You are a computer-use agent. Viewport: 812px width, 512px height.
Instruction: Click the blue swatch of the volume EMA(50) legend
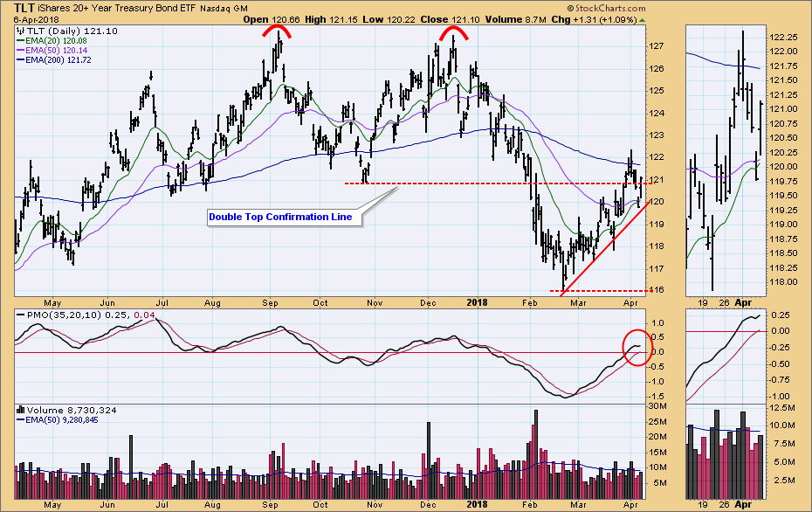point(21,419)
